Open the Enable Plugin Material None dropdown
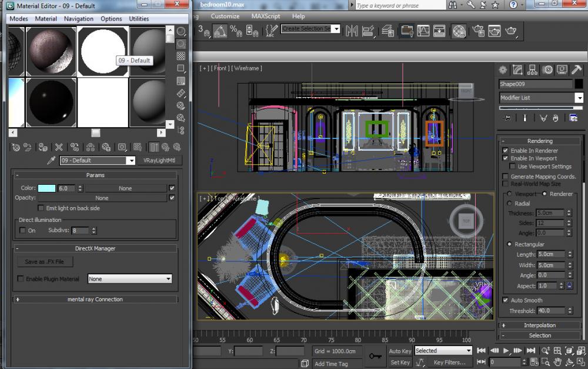This screenshot has height=369, width=588. coord(129,279)
